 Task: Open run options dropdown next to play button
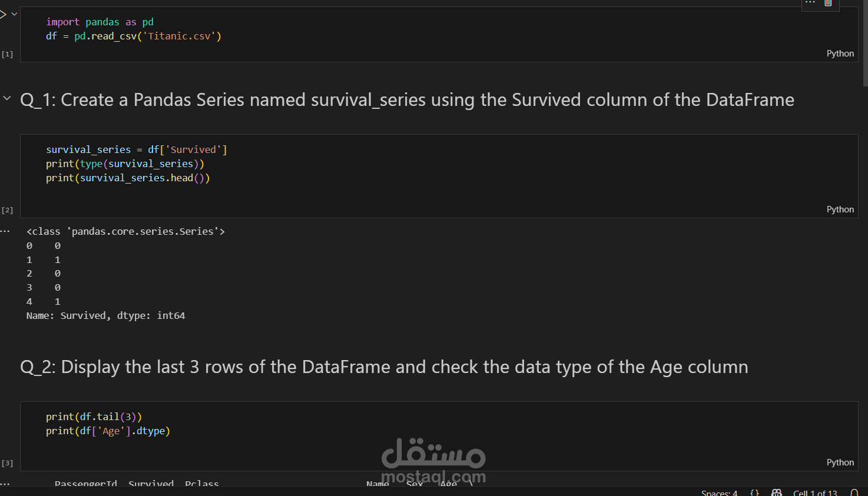14,14
